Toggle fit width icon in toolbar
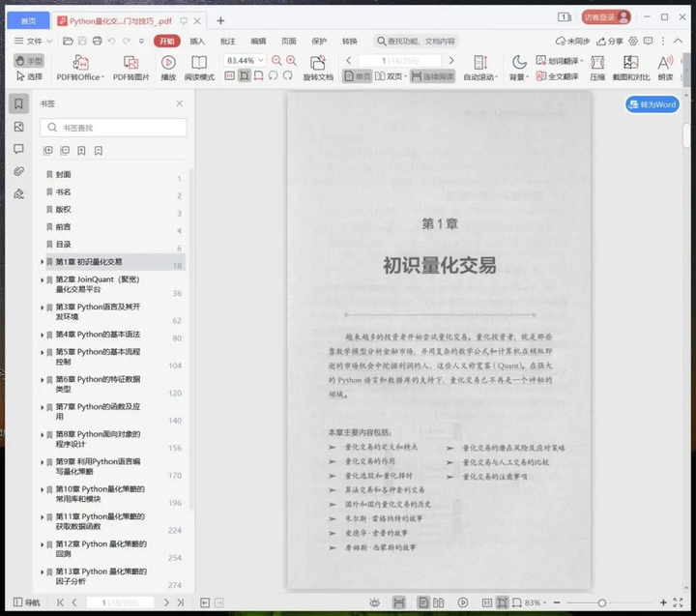Image resolution: width=696 pixels, height=616 pixels. [259, 76]
